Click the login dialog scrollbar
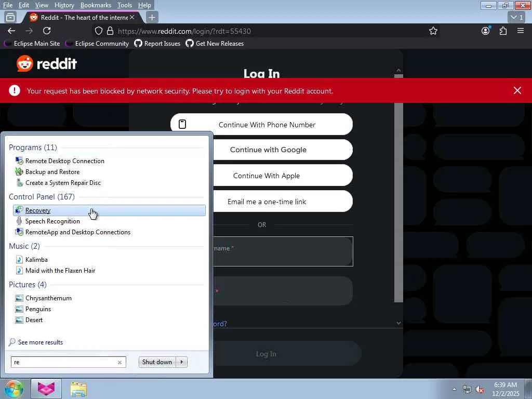The width and height of the screenshot is (532, 399). [x=398, y=188]
